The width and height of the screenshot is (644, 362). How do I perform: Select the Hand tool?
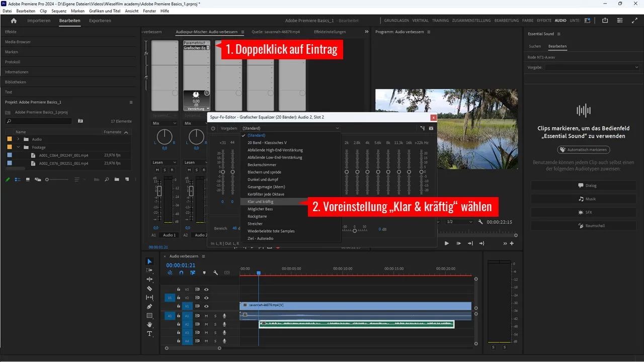tap(149, 325)
